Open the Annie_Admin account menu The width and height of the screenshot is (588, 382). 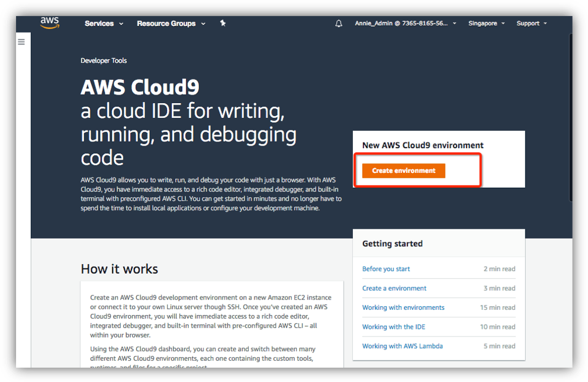point(406,23)
